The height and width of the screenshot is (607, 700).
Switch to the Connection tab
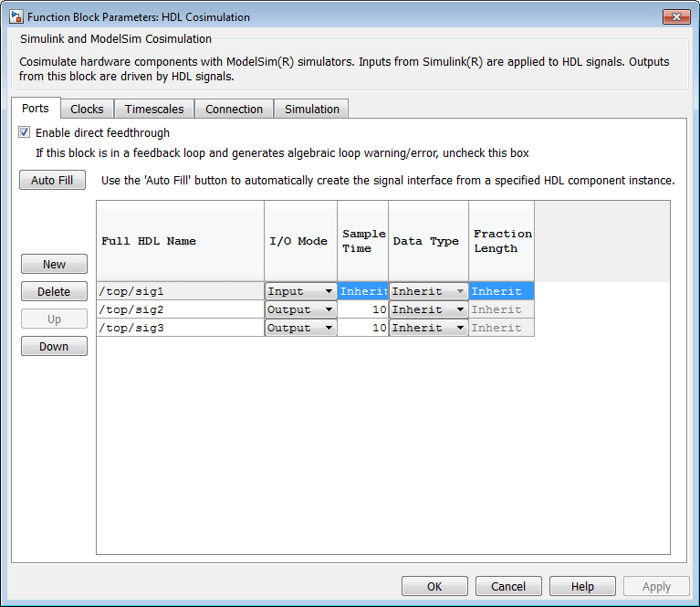pos(234,109)
